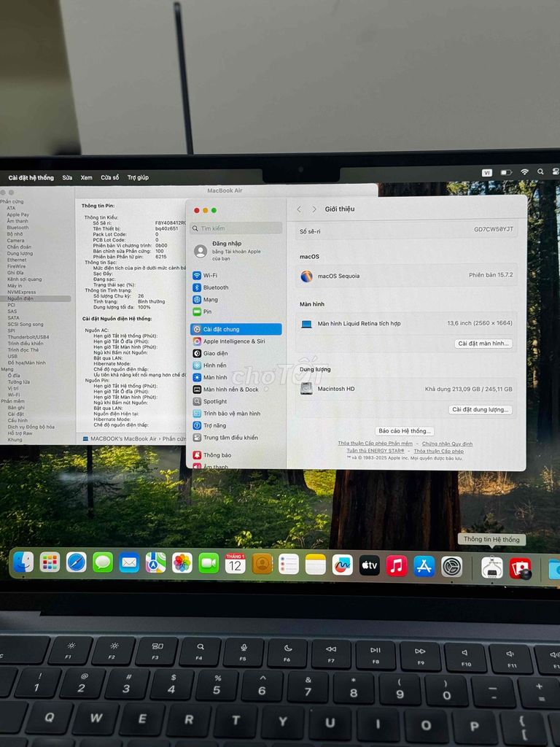This screenshot has height=747, width=560.
Task: Select Spotlight in settings sidebar
Action: click(x=236, y=402)
